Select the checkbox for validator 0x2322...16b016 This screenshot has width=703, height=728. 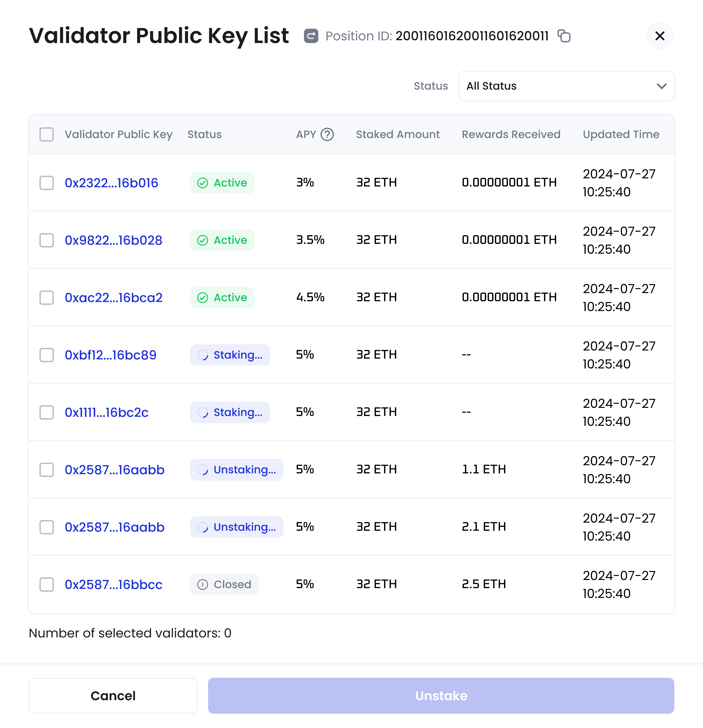(46, 182)
